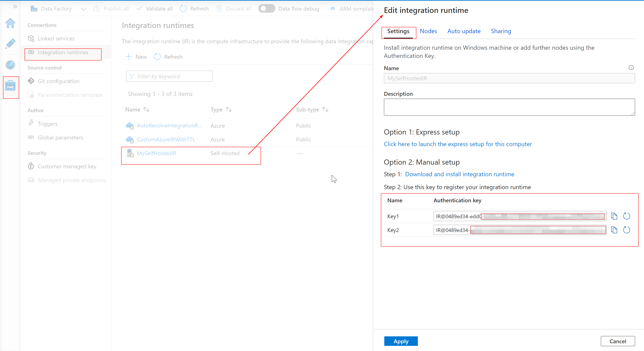Screen dimensions: 644x351
Task: Copy the Key1 authentication key
Action: point(614,216)
